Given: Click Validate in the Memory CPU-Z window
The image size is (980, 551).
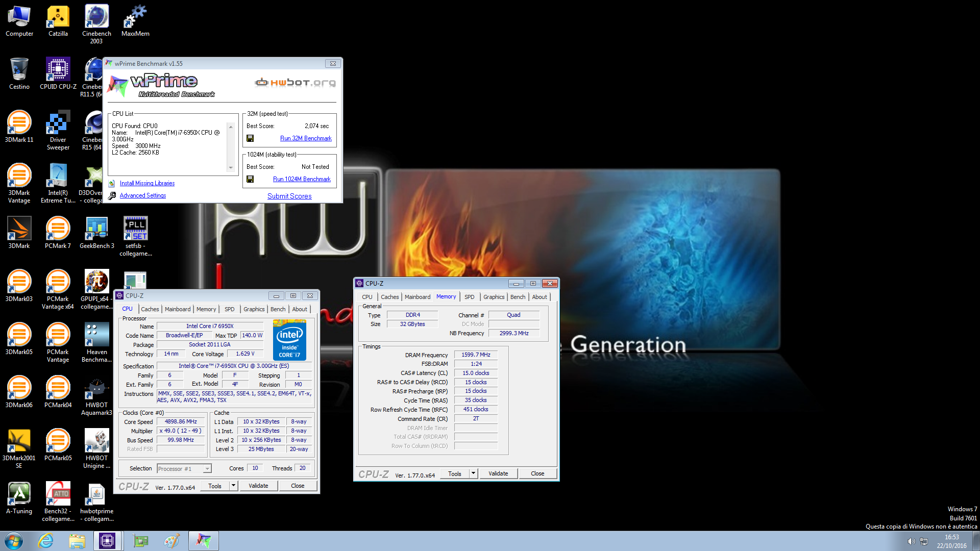Looking at the screenshot, I should [498, 473].
